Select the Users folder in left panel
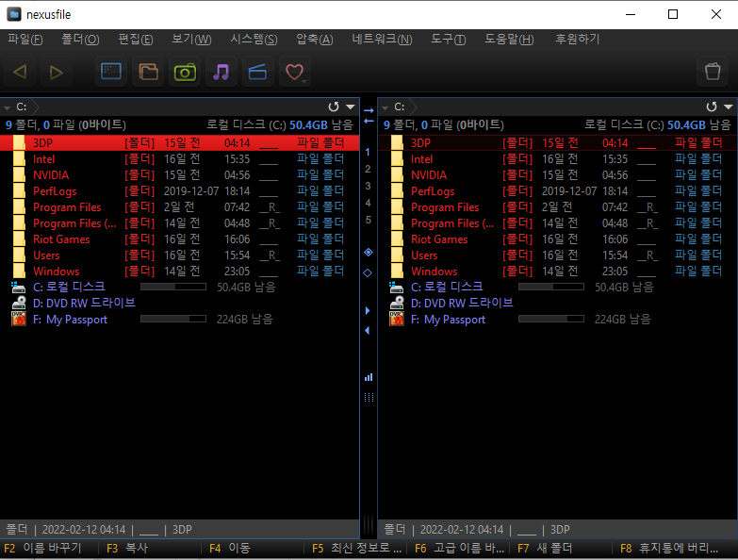 tap(179, 255)
